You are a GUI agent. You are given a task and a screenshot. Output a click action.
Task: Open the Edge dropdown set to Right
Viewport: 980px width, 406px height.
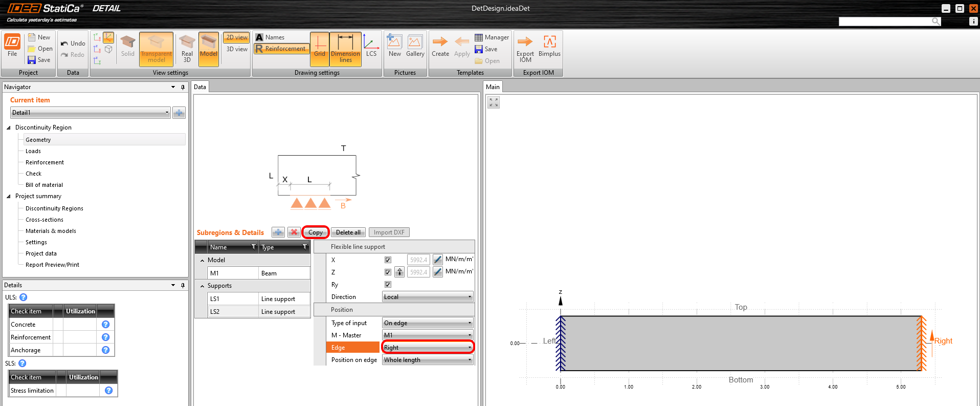coord(428,348)
